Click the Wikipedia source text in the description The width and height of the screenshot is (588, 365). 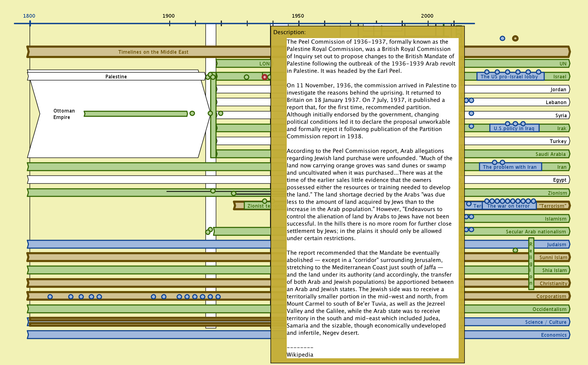click(x=300, y=355)
